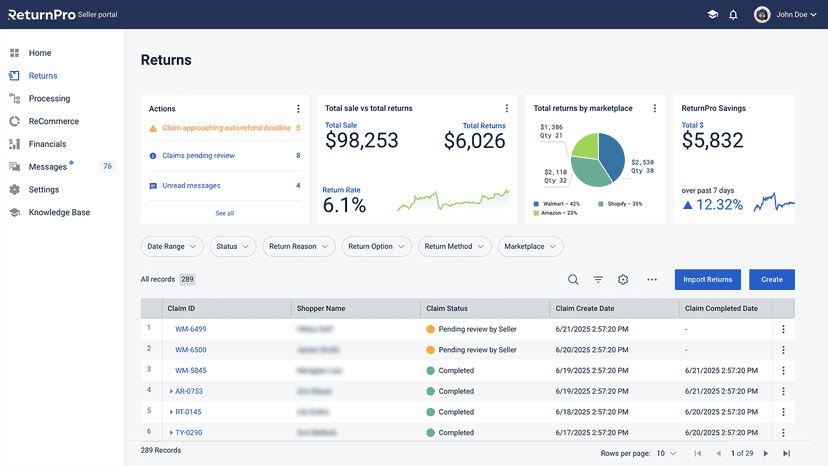Viewport: 828px width, 466px height.
Task: Click the 76 unread messages badge
Action: (x=107, y=166)
